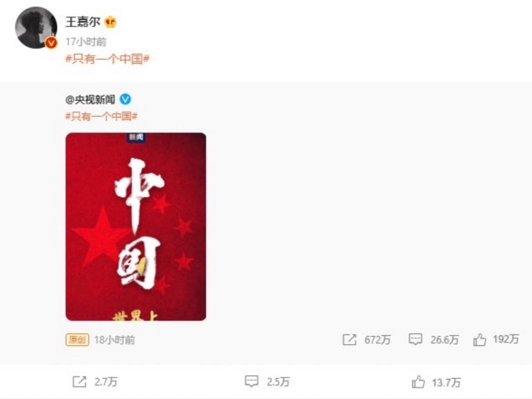Click the 672万 repost count text

pyautogui.click(x=378, y=340)
